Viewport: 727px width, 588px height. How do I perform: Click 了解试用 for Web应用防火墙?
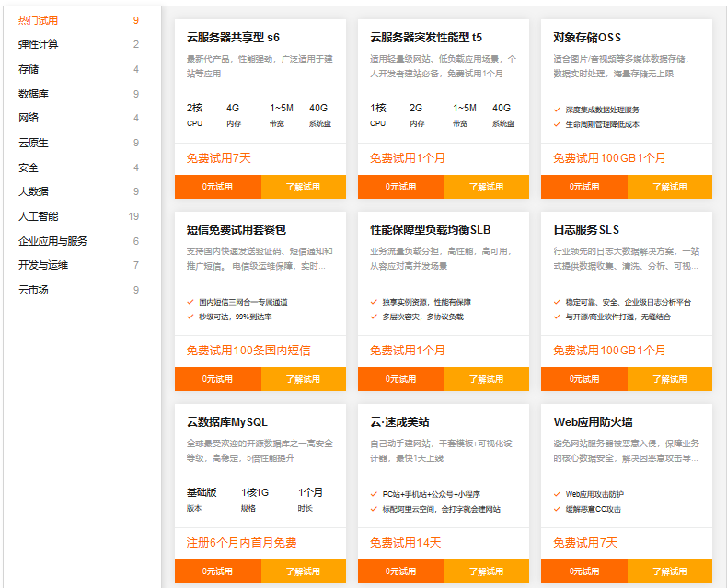(670, 571)
